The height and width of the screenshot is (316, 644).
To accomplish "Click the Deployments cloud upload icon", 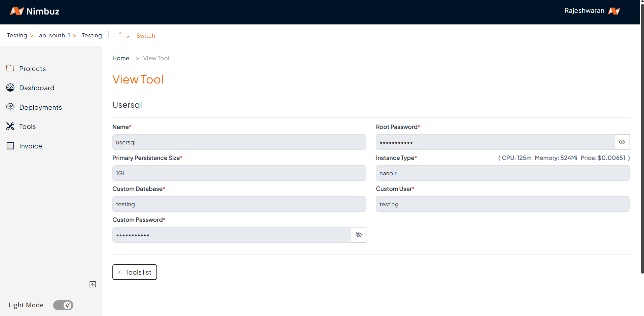I will click(x=10, y=107).
